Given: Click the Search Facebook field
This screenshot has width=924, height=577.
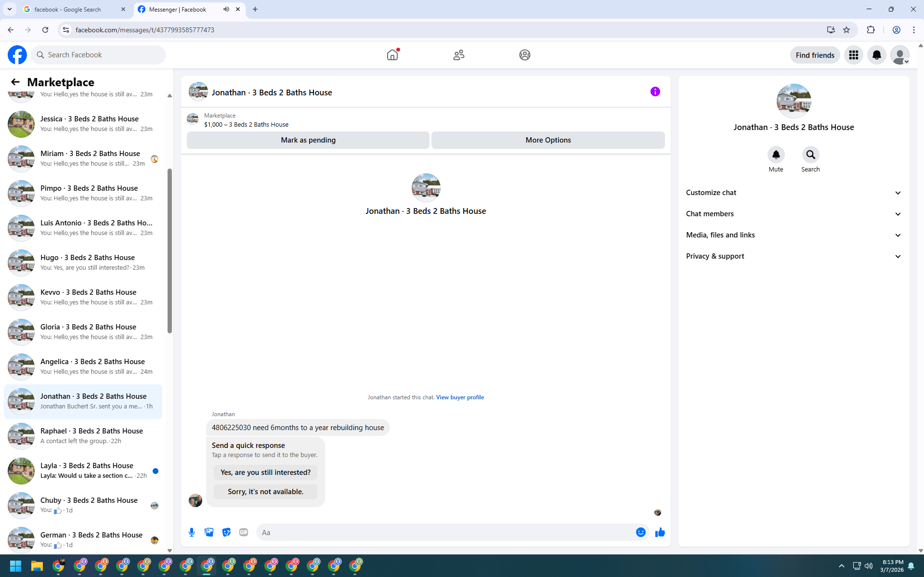Looking at the screenshot, I should [x=98, y=55].
